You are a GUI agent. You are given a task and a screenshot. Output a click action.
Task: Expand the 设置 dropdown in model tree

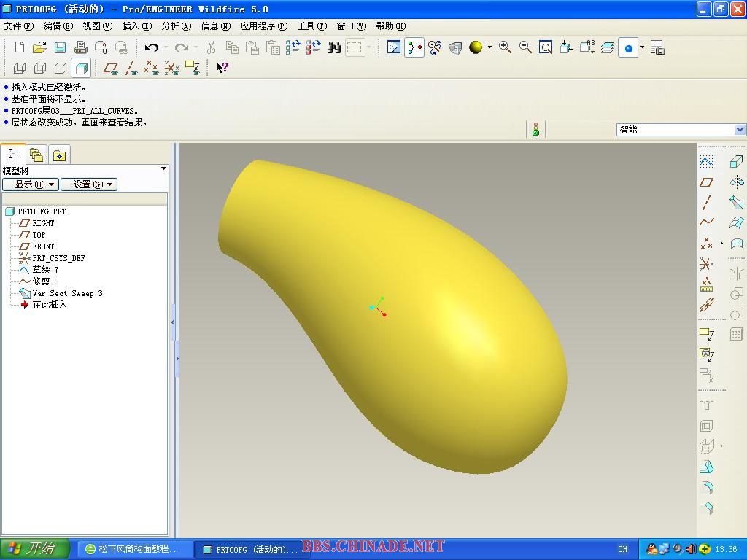point(88,184)
